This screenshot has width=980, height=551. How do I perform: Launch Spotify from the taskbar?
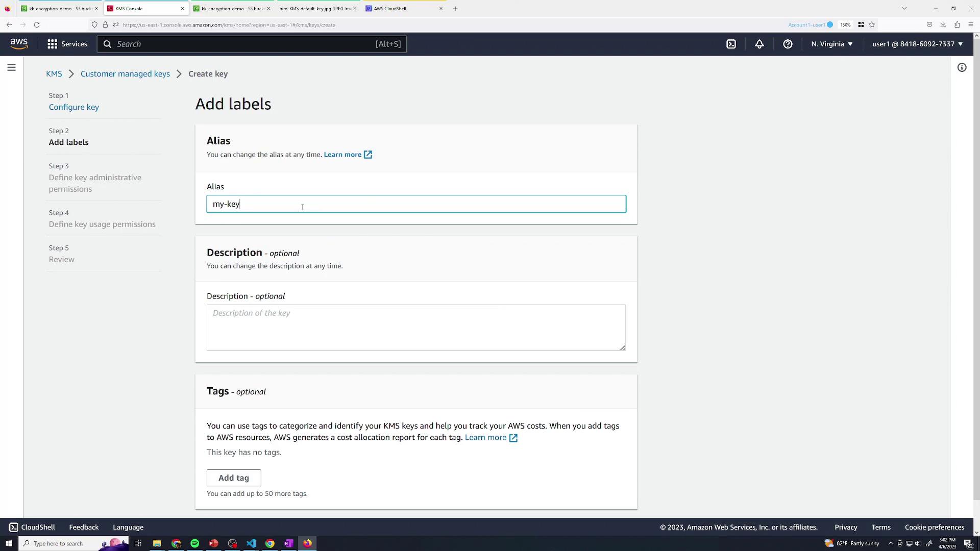point(194,543)
